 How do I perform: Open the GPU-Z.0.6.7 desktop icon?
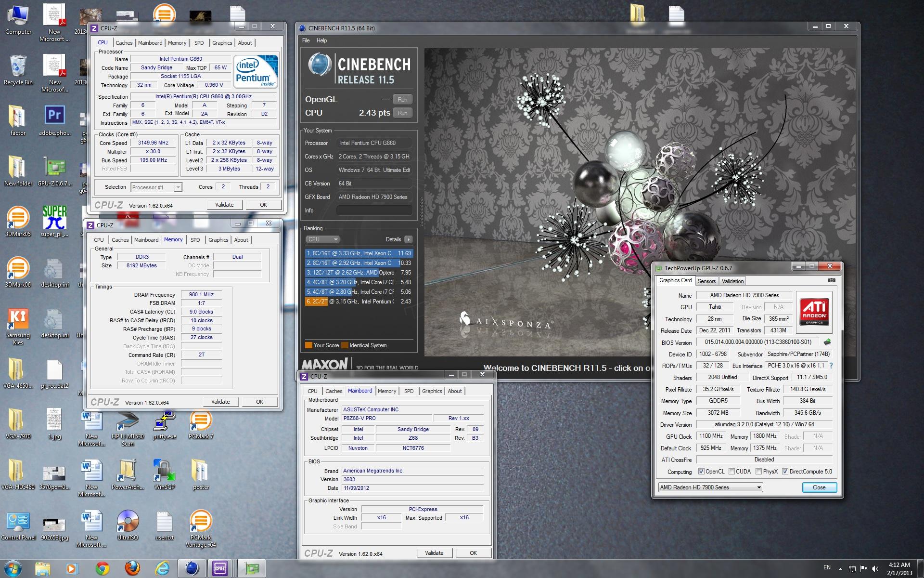[x=55, y=171]
